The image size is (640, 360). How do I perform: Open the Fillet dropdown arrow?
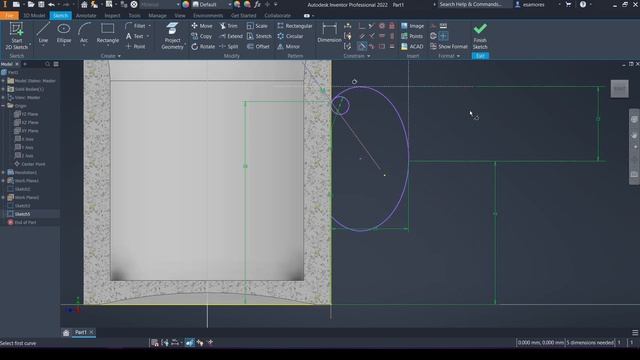click(x=149, y=26)
